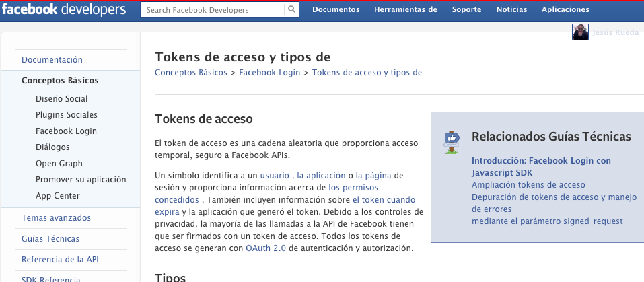Open the Noticias menu
Screen dimensions: 644x282
coord(511,9)
